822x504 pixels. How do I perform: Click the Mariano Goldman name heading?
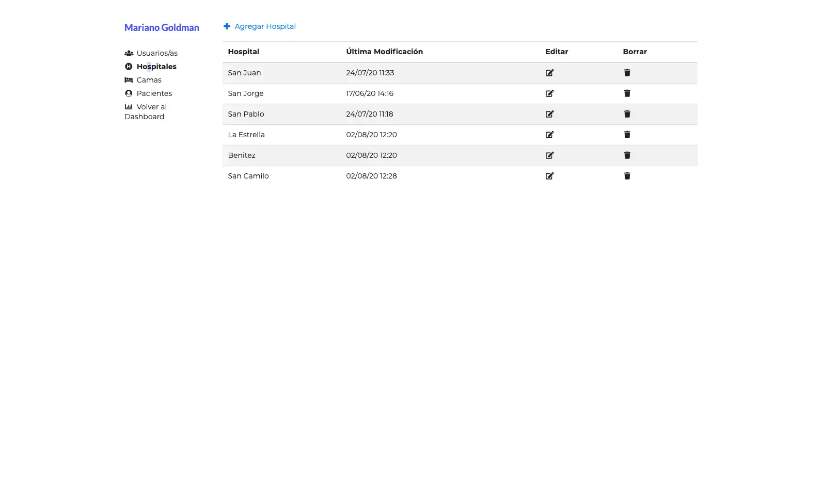pyautogui.click(x=162, y=28)
